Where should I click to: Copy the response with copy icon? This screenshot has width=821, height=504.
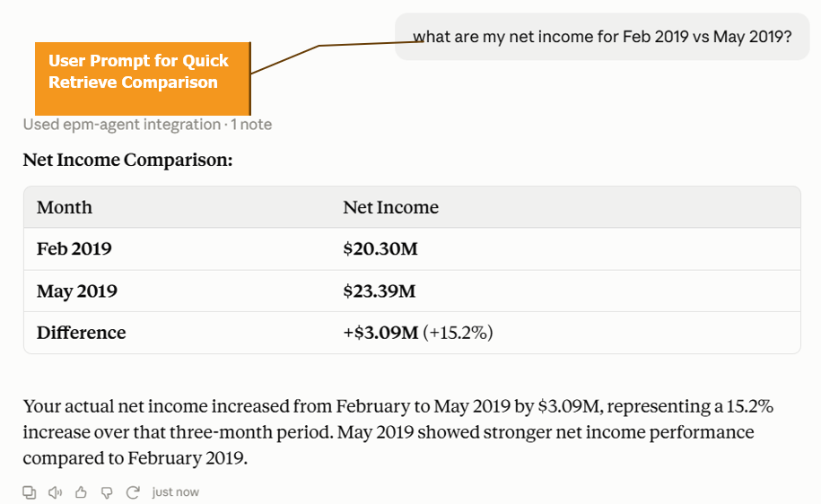30,492
